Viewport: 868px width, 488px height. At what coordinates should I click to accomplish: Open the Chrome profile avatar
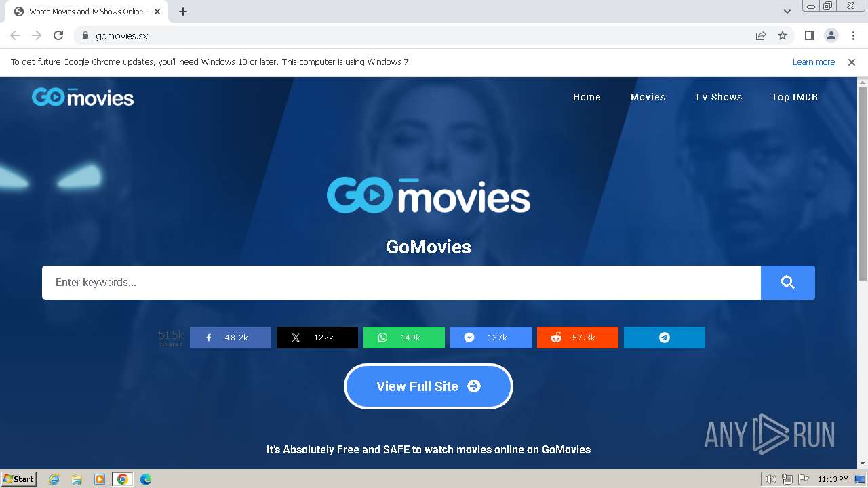tap(831, 36)
